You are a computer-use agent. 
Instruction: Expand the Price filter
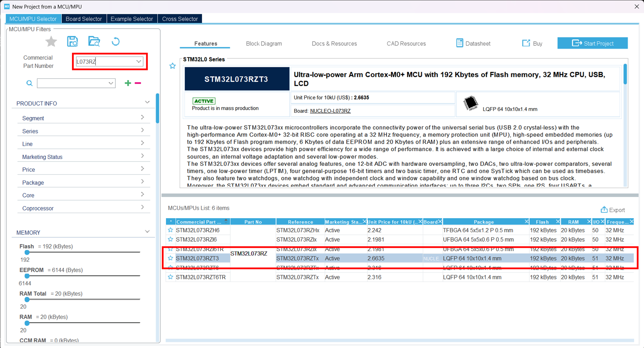tap(142, 169)
